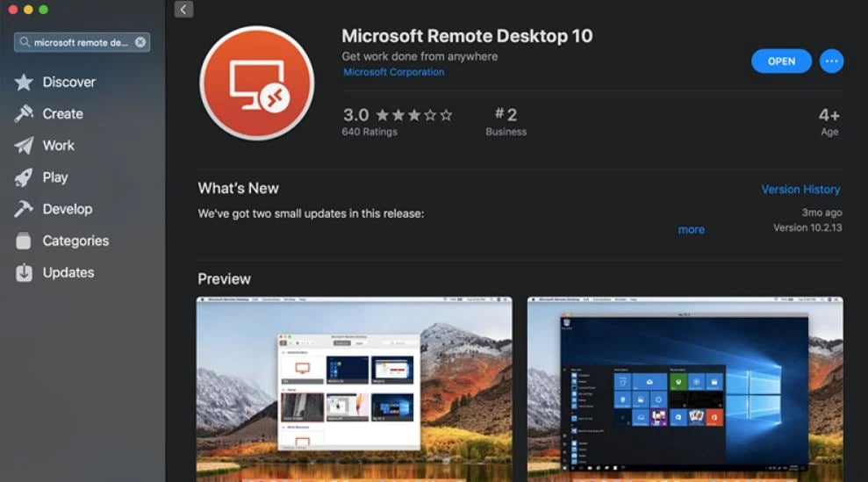The image size is (868, 482).
Task: Open the Discover section
Action: click(x=69, y=82)
